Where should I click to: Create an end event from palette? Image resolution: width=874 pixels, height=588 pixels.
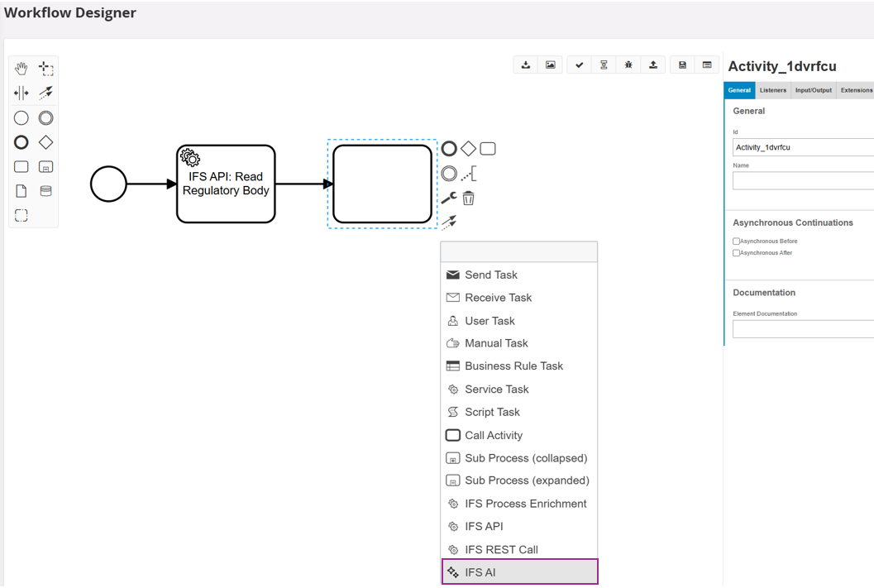21,143
